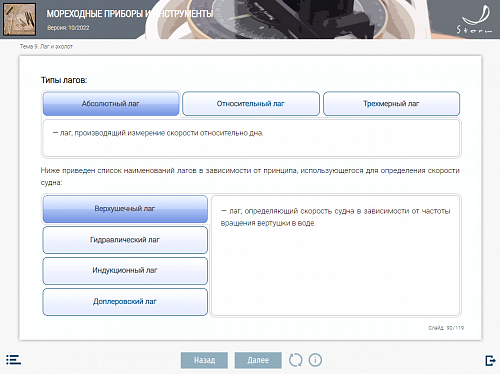
Task: Open the table of contents list icon
Action: click(13, 360)
